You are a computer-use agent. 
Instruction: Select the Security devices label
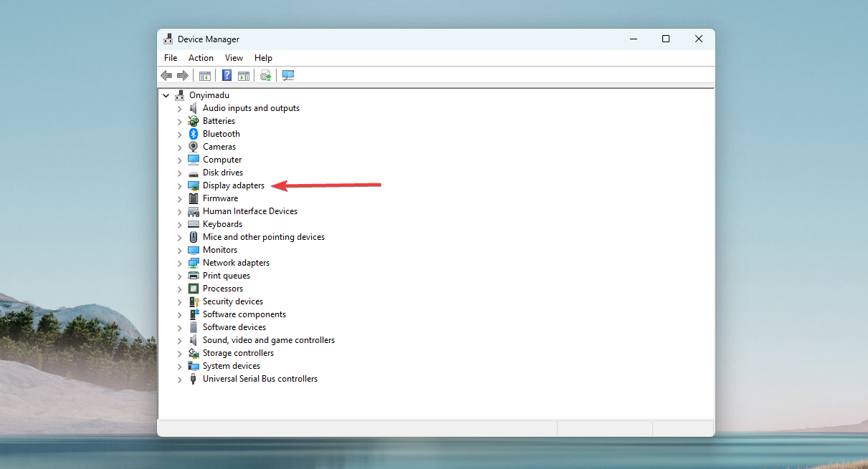[x=233, y=301]
